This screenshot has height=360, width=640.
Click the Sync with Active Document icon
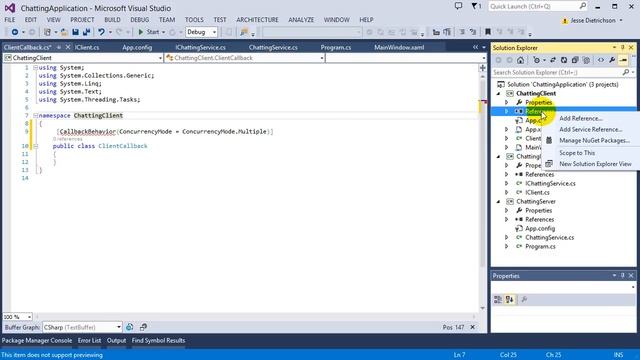tap(553, 60)
